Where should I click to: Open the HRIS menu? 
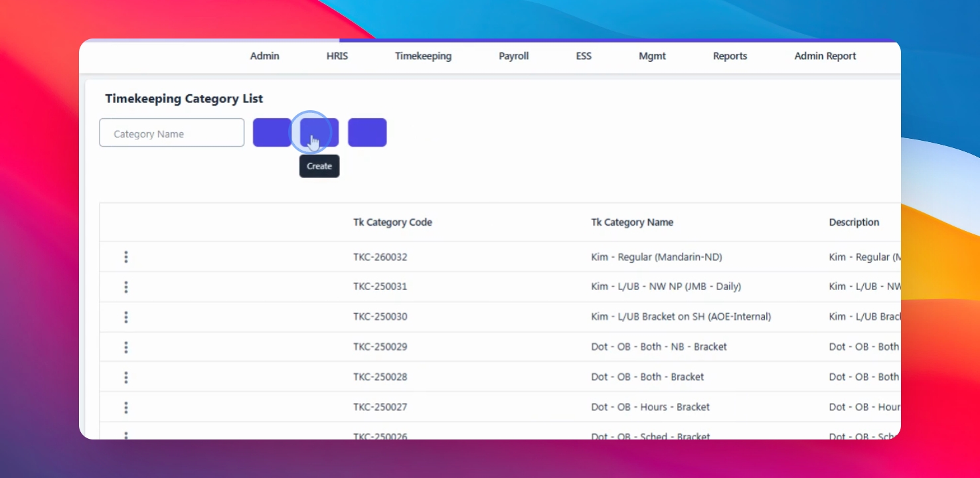coord(337,56)
